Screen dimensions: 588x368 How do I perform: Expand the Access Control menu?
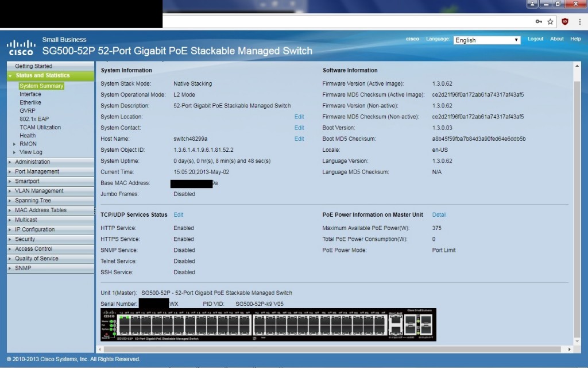51,248
